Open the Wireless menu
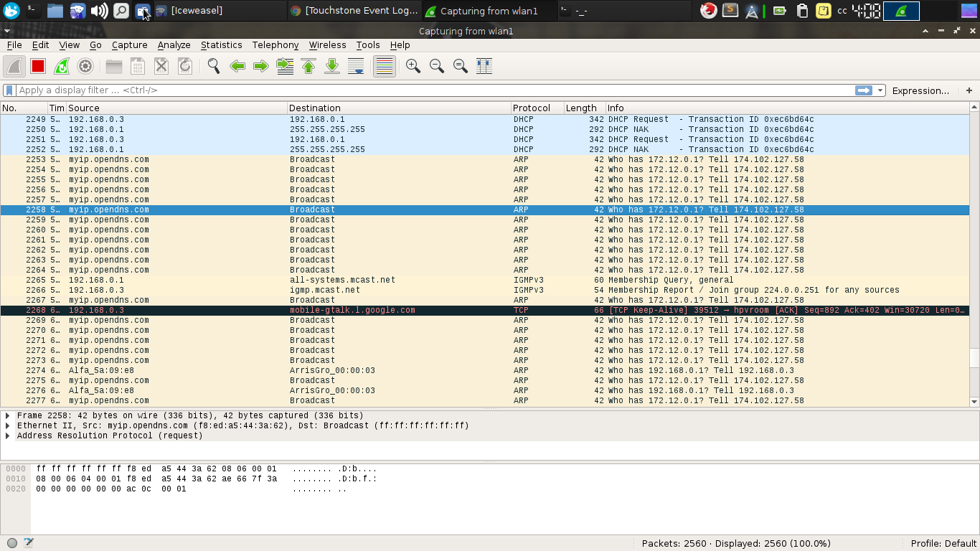This screenshot has height=551, width=980. click(x=328, y=44)
